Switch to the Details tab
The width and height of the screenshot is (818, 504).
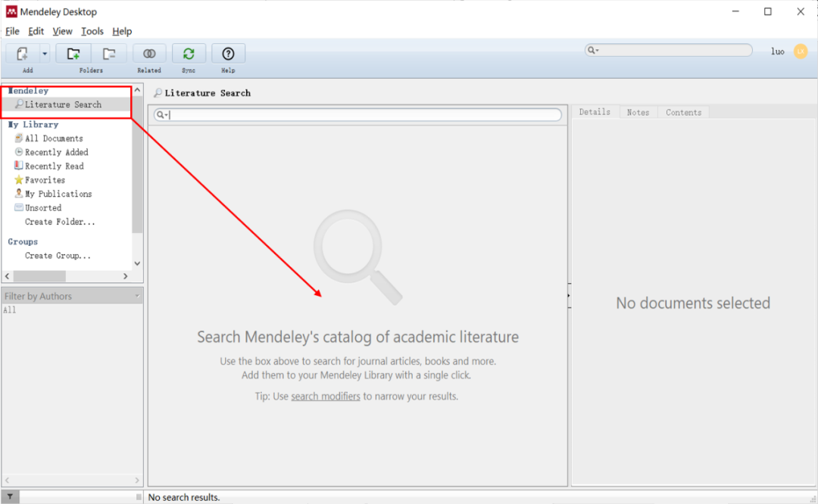[595, 112]
